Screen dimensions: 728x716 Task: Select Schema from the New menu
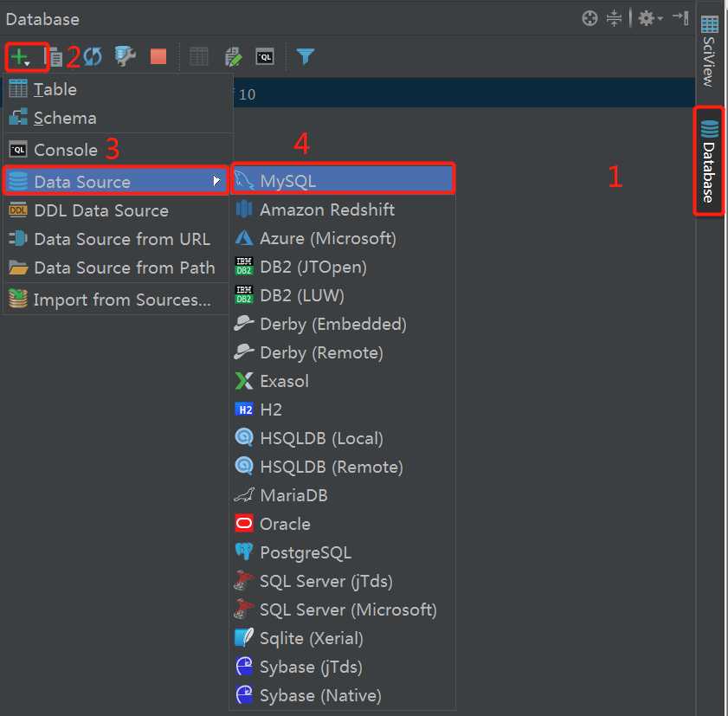point(117,118)
